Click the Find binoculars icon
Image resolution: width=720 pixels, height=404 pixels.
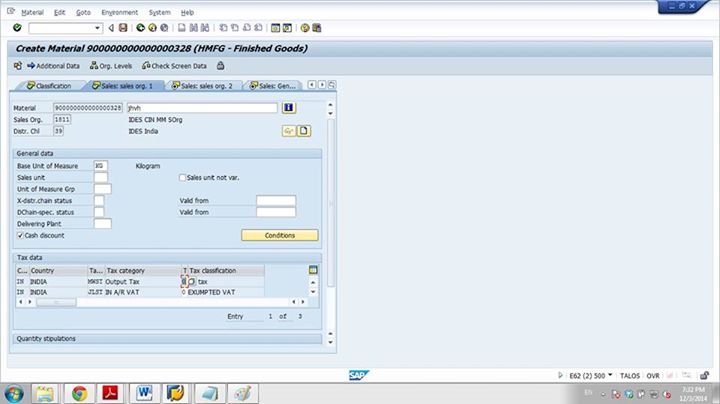(x=193, y=28)
